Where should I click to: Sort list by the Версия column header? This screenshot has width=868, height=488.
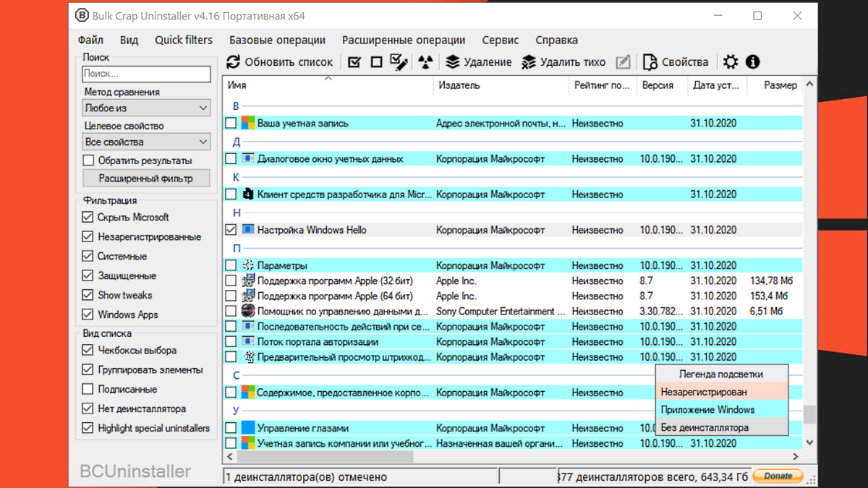[662, 85]
